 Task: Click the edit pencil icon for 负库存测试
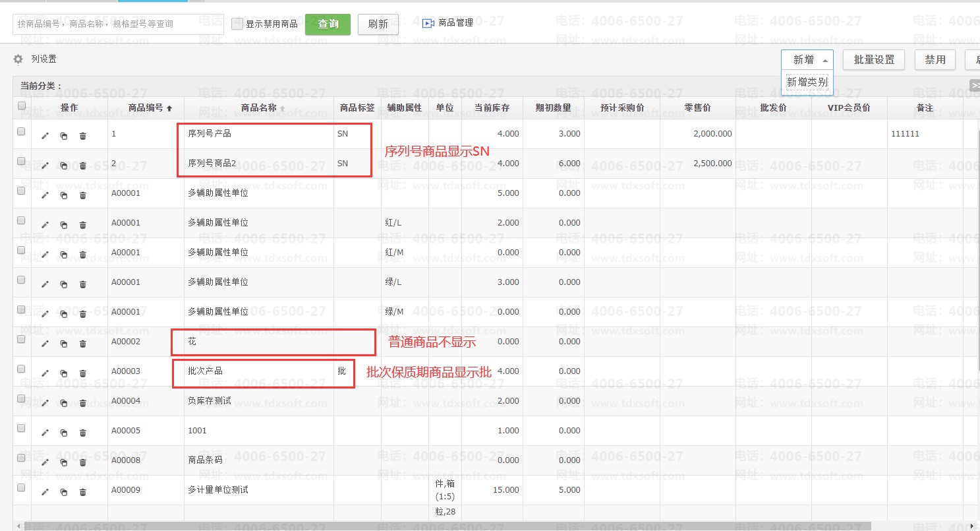click(x=45, y=403)
